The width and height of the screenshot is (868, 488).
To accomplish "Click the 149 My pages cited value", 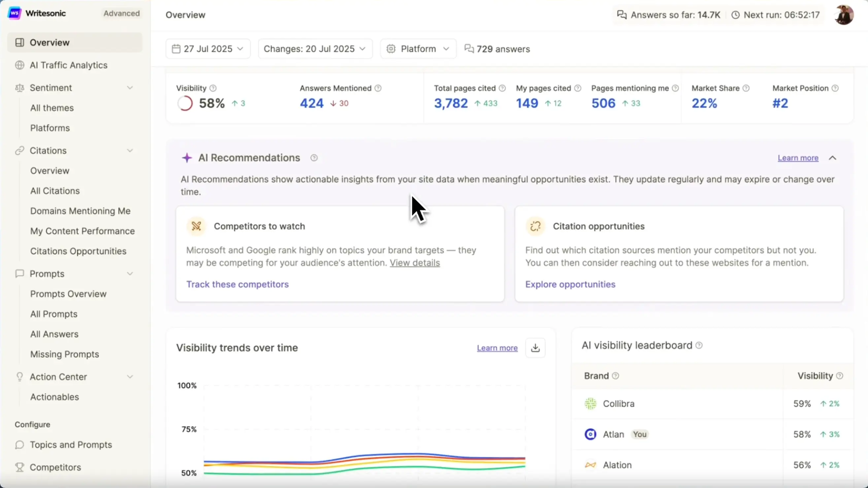I will coord(527,103).
